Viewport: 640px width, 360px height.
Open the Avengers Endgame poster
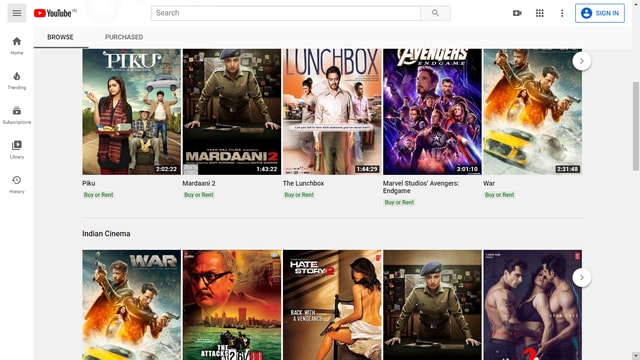432,112
